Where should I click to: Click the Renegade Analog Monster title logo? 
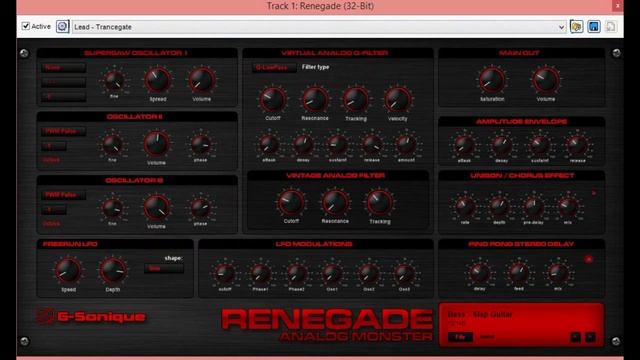coord(327,324)
